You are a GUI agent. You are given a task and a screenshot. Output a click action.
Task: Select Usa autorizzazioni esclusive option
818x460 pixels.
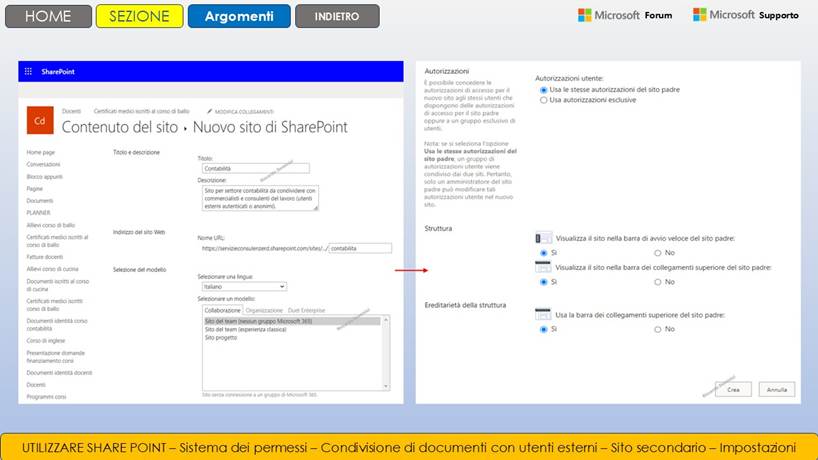point(543,100)
